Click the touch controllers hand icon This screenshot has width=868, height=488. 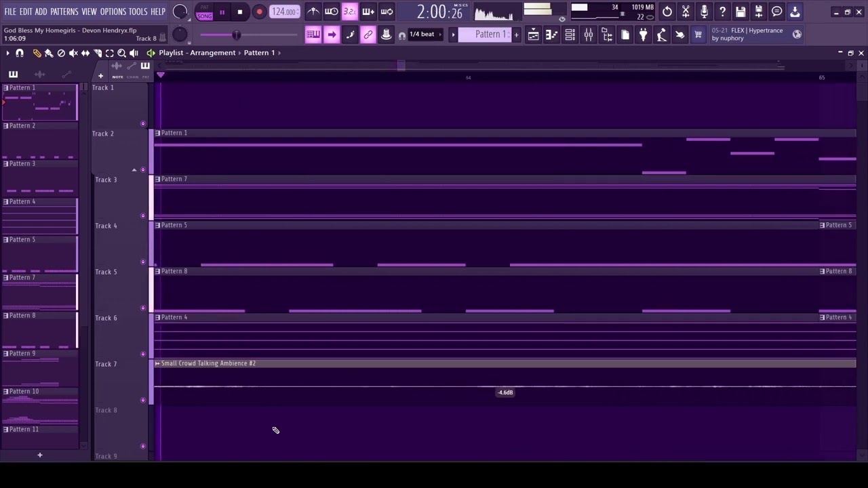pos(679,35)
